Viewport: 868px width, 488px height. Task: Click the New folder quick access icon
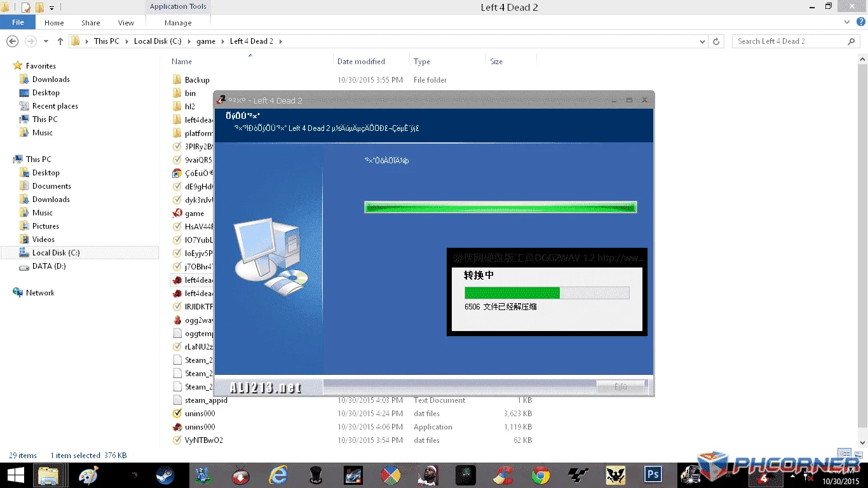[x=39, y=8]
